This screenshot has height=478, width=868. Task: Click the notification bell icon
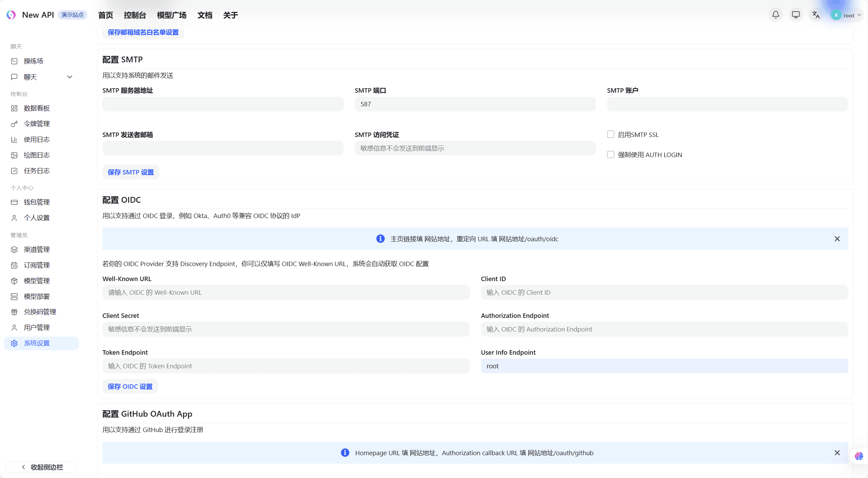tap(775, 15)
